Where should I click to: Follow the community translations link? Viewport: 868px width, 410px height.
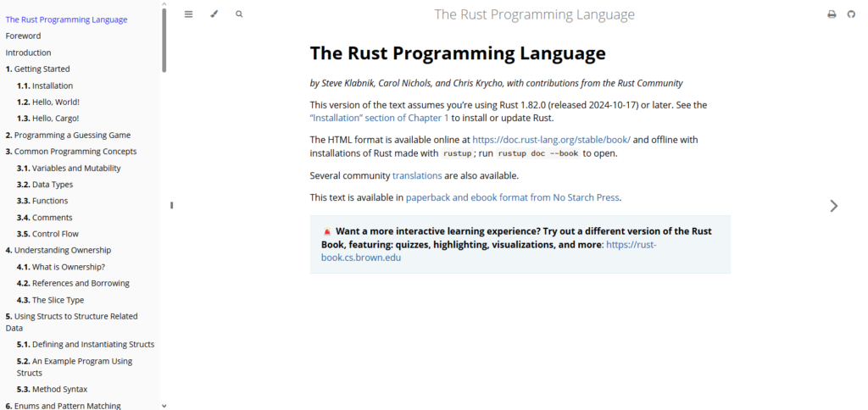click(x=417, y=176)
